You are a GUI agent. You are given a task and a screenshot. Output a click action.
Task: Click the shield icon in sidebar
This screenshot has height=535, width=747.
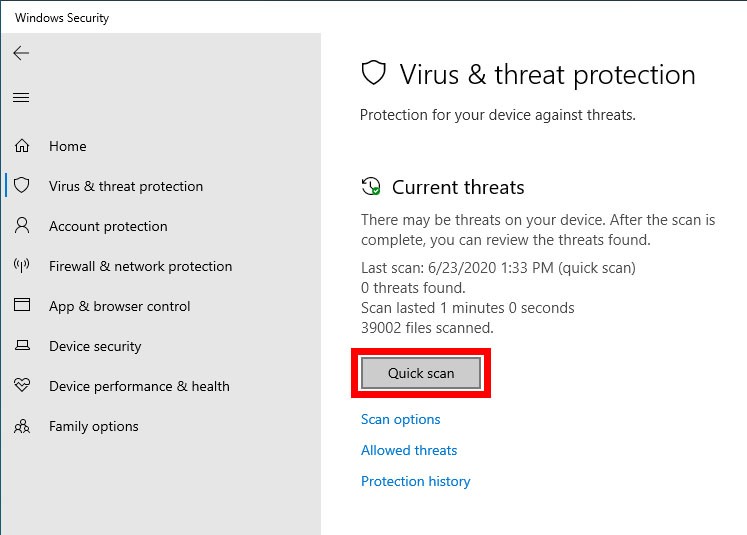(22, 186)
